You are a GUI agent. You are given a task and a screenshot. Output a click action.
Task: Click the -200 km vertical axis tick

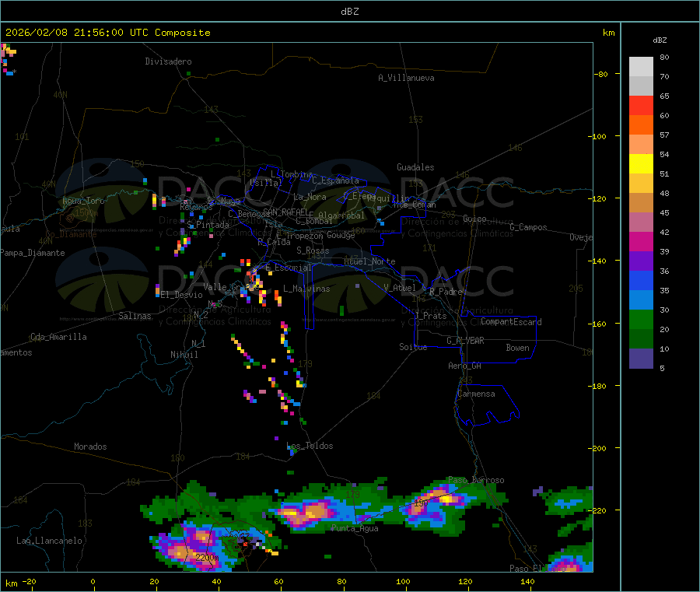pos(599,448)
